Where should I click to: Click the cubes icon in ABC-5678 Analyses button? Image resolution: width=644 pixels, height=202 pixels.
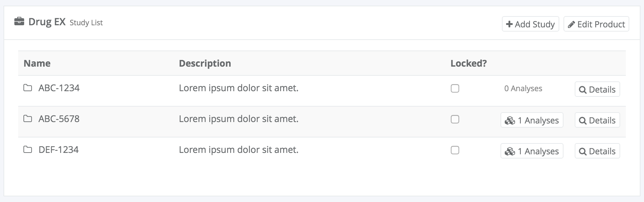(x=510, y=120)
